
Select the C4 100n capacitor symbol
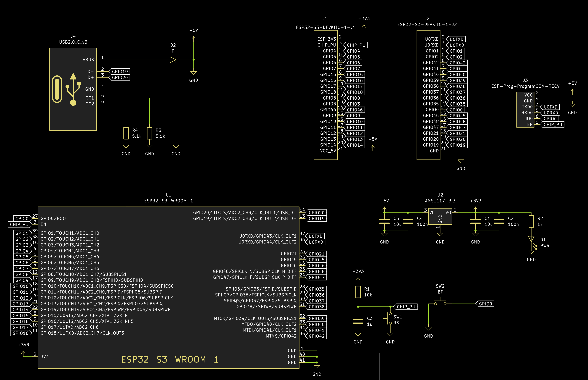408,221
